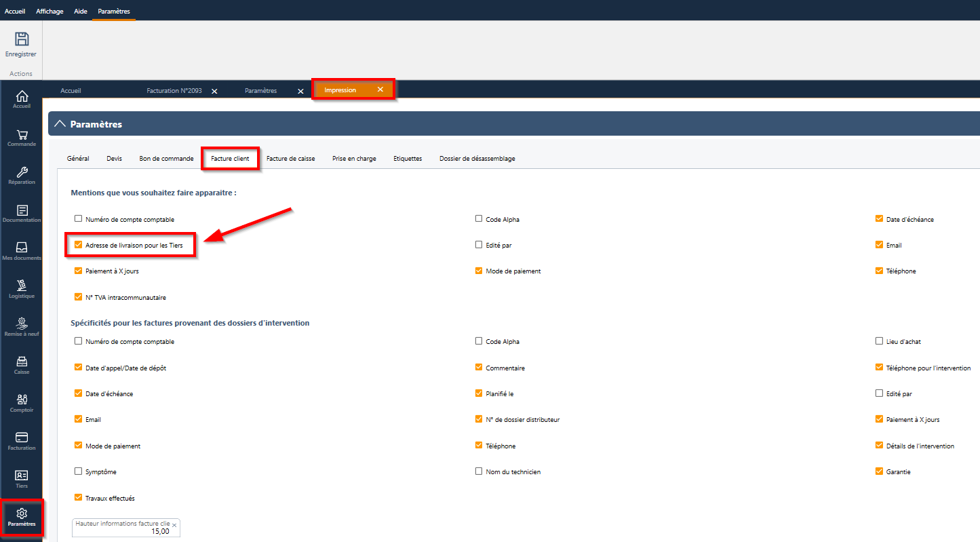This screenshot has height=542, width=980.
Task: Uncheck Travaux effectués
Action: tap(79, 497)
